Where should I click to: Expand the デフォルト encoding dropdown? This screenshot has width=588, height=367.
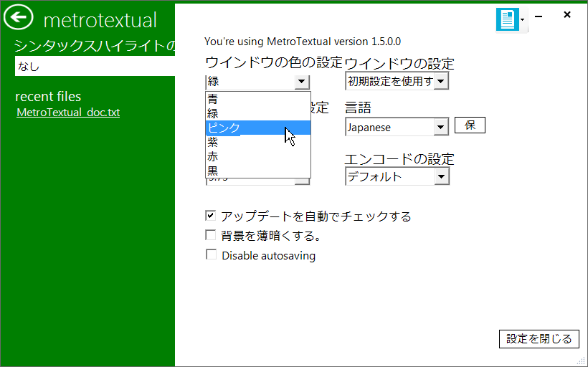point(397,176)
